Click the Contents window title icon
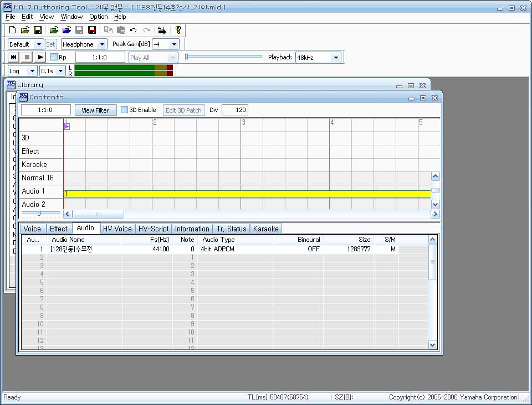 click(x=23, y=97)
